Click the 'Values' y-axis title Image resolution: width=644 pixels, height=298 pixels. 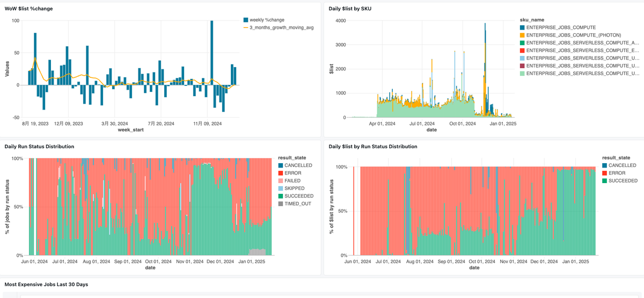click(7, 68)
